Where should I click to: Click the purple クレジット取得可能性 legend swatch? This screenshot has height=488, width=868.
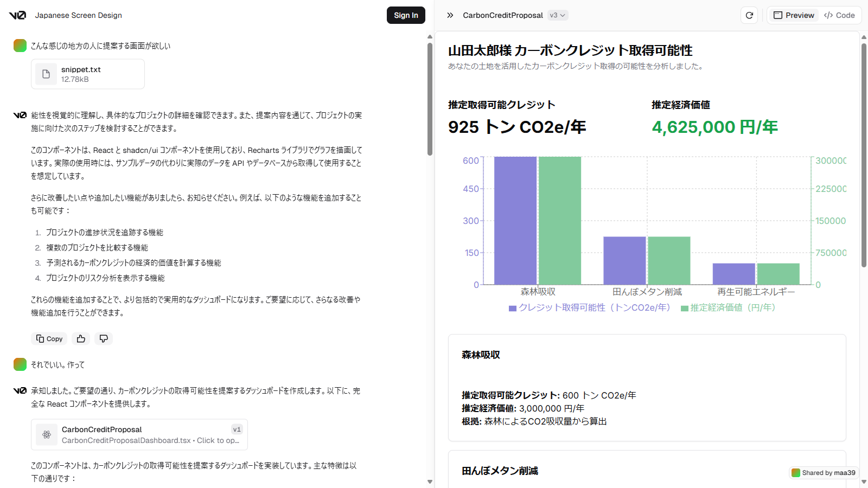pos(512,309)
